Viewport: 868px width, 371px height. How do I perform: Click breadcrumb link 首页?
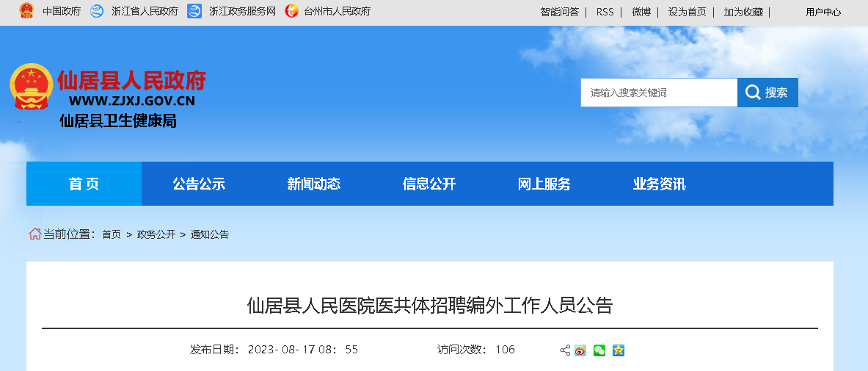[112, 234]
